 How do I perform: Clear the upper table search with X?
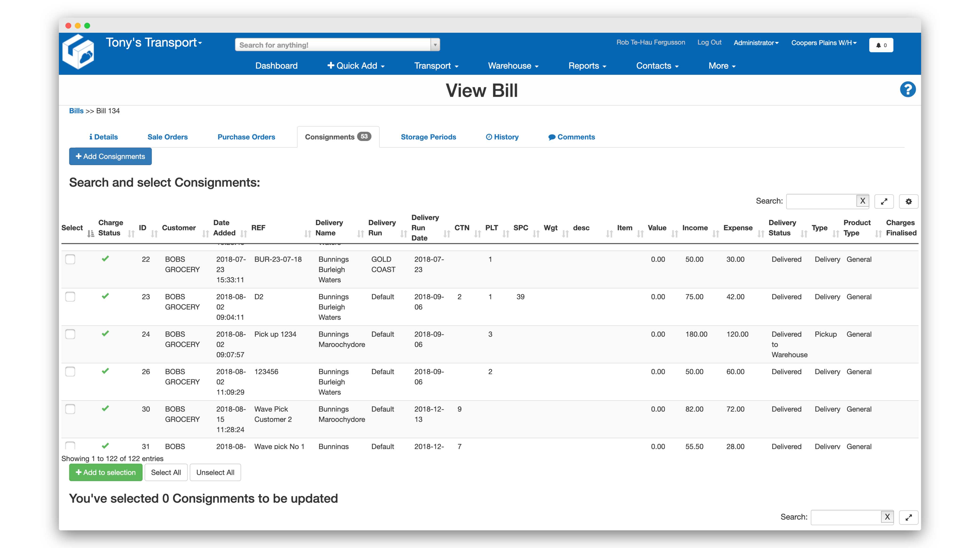(x=862, y=201)
